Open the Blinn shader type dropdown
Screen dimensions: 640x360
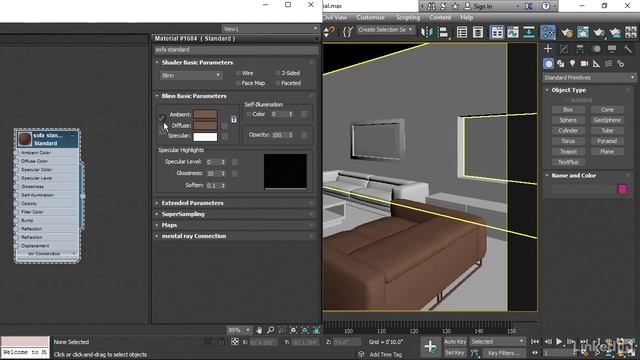(x=191, y=76)
